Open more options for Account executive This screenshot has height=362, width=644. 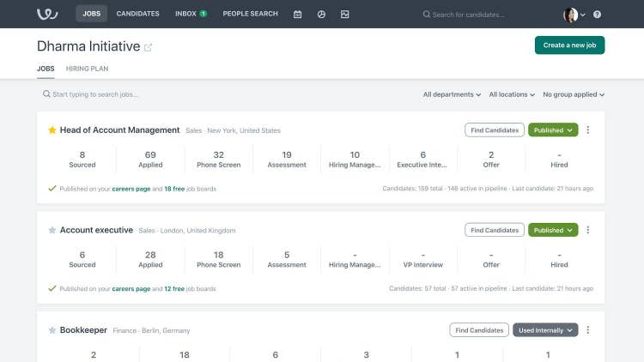coord(587,230)
